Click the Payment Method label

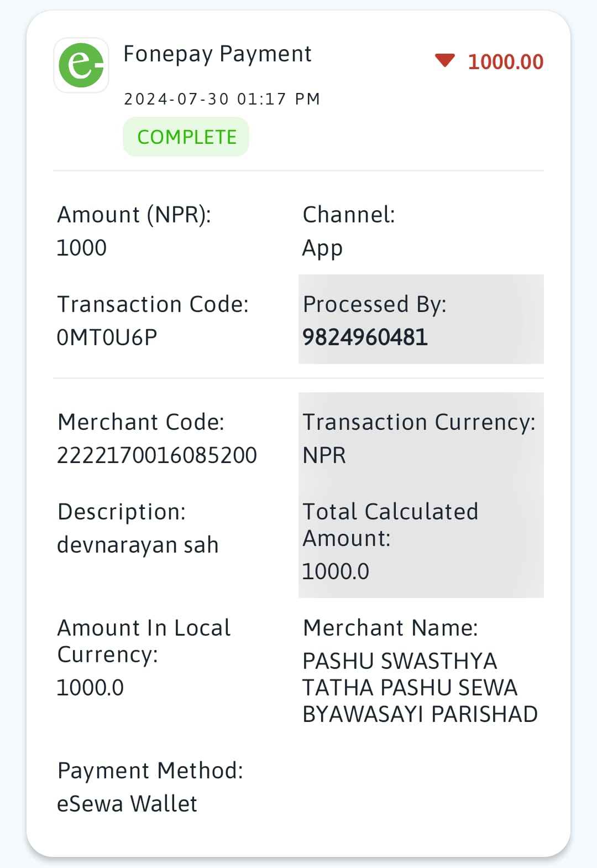pyautogui.click(x=150, y=771)
